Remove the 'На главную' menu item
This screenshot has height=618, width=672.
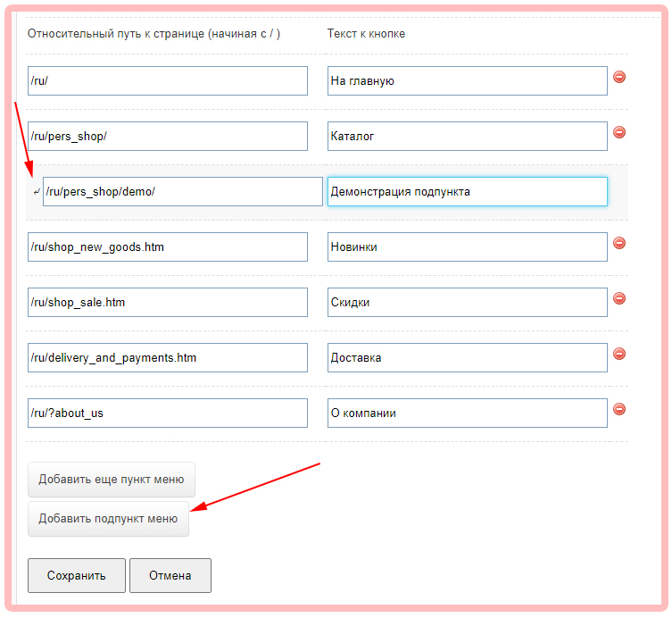tap(619, 77)
